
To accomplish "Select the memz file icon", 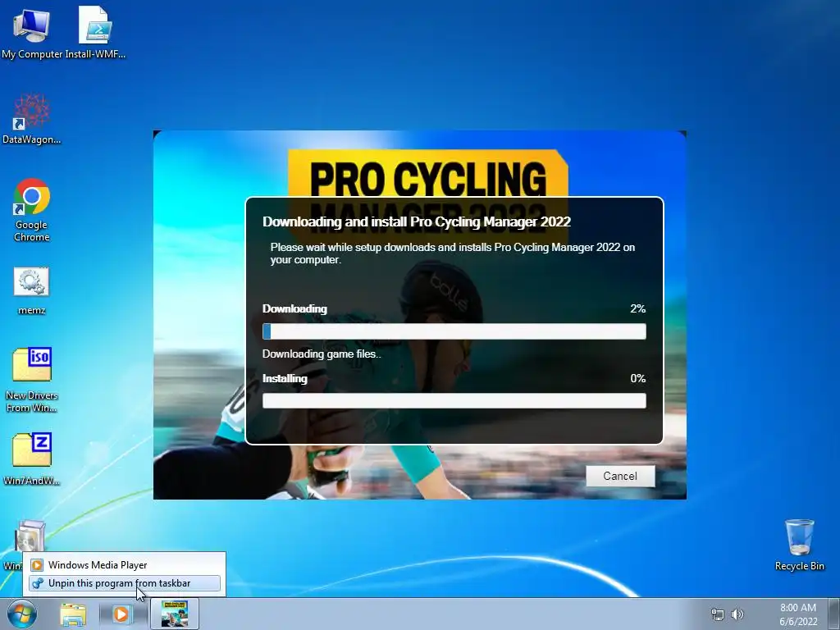I will 32,291.
